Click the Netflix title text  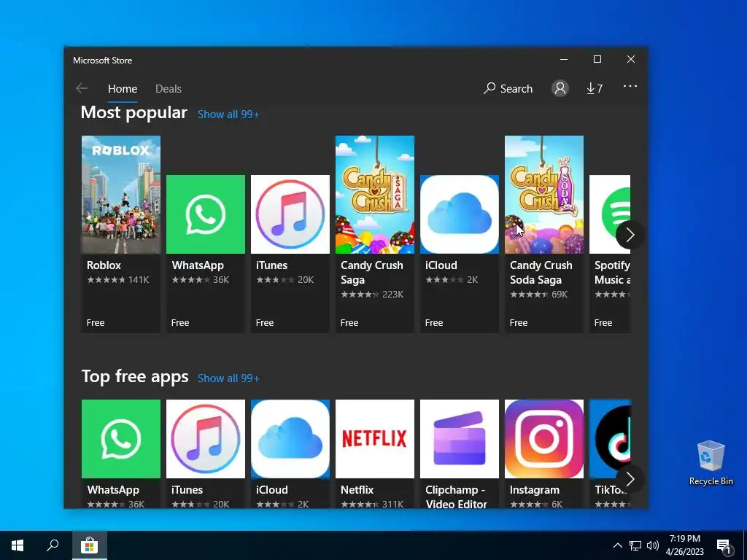pos(357,489)
